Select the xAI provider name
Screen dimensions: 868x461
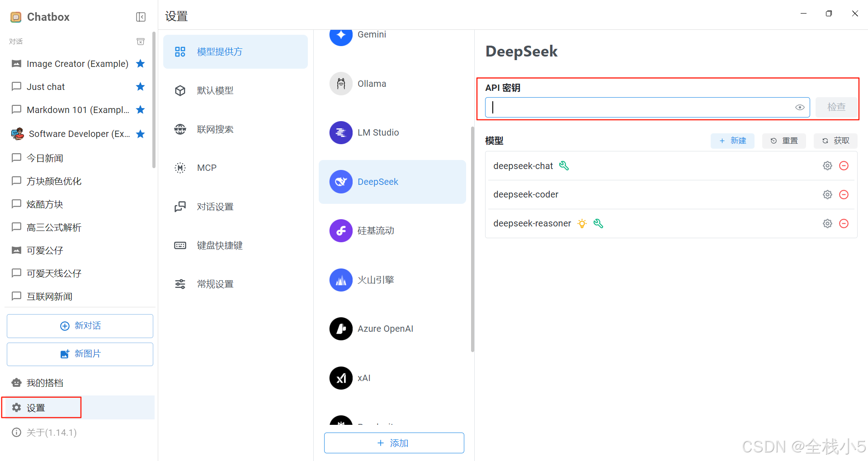tap(364, 378)
